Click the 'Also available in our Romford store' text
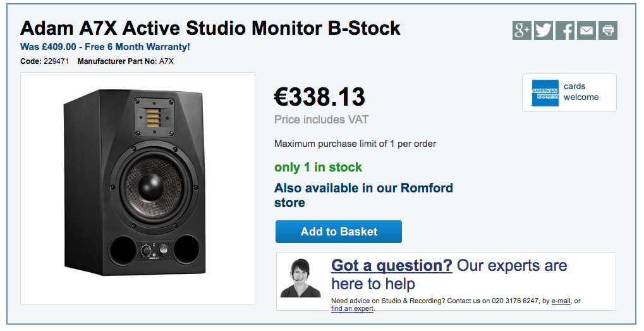 [363, 195]
